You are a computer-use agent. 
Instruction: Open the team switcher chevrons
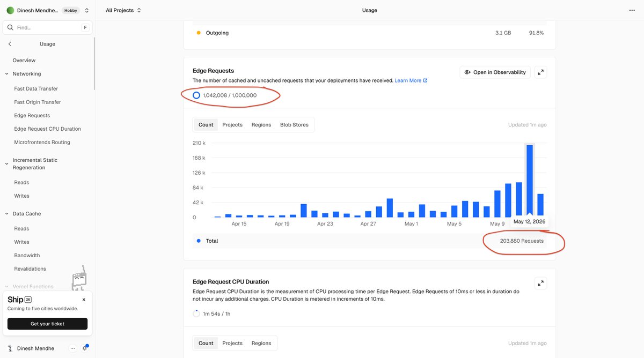(x=87, y=10)
